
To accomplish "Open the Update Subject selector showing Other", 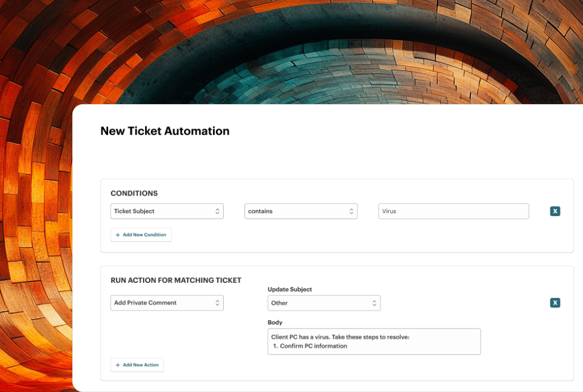I will (x=323, y=303).
